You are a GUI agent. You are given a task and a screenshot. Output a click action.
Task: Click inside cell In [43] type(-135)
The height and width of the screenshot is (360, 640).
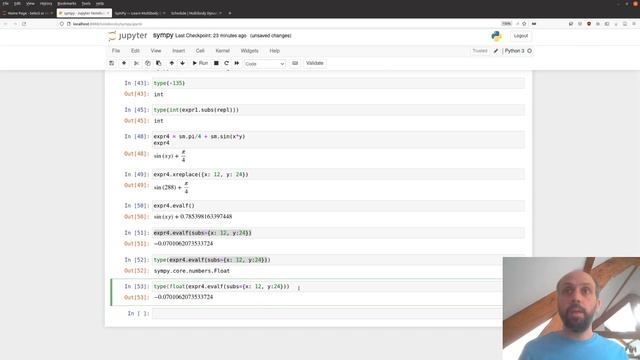point(338,83)
